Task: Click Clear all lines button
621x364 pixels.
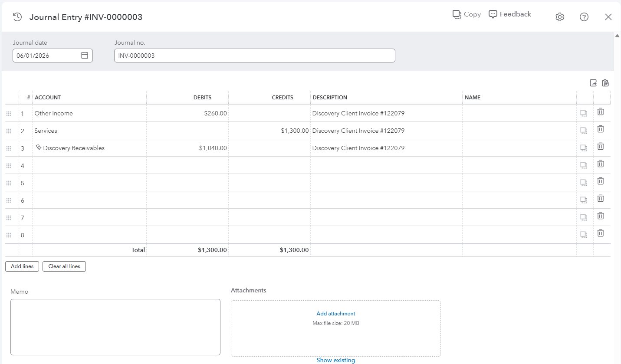Action: tap(64, 266)
